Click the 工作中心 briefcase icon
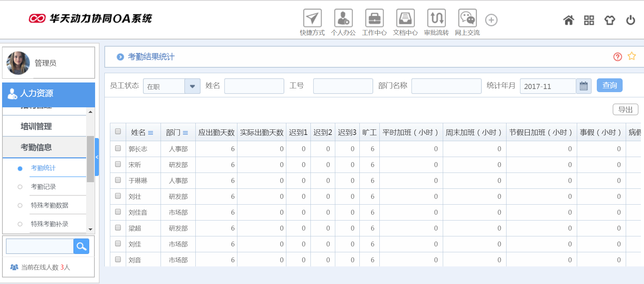644x284 pixels. pyautogui.click(x=374, y=18)
